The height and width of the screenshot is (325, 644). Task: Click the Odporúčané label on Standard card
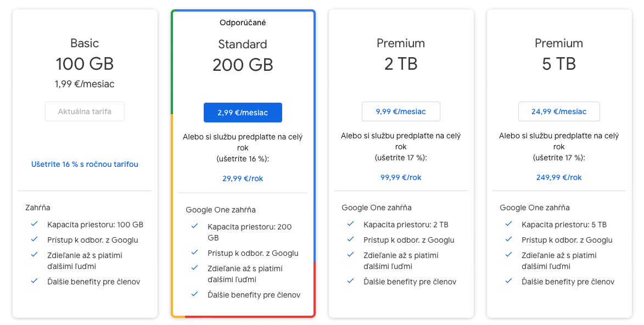tap(243, 23)
